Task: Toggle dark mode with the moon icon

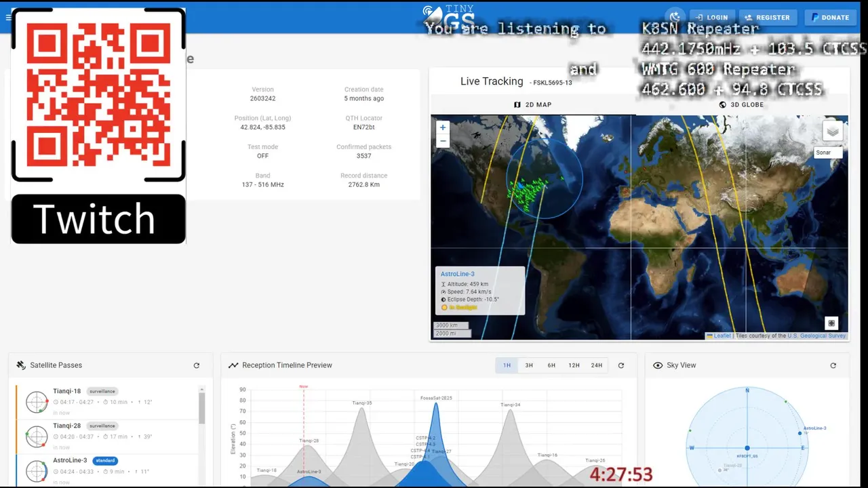Action: point(675,17)
